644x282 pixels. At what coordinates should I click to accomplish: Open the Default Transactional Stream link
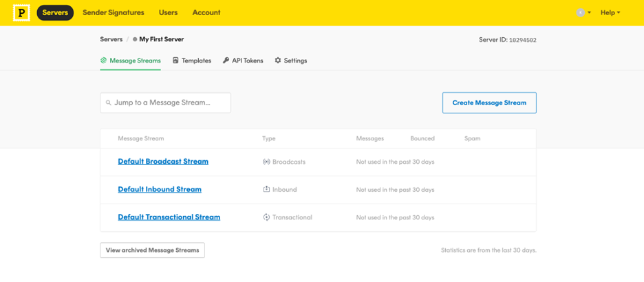pos(169,217)
